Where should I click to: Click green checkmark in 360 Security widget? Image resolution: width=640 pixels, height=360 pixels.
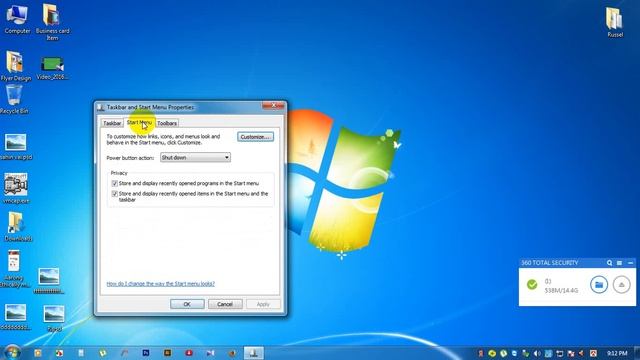[x=532, y=284]
